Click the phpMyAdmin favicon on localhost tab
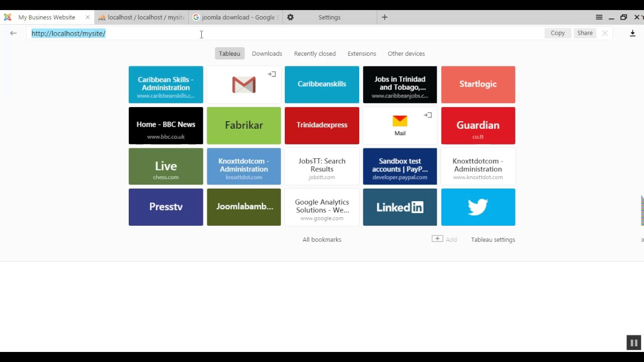Screen dimensions: 644x362 102,18
